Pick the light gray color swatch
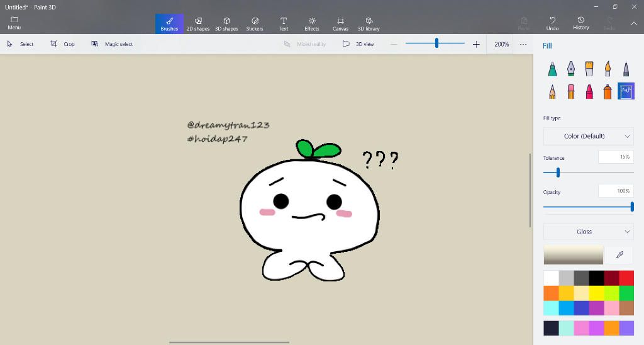Viewport: 644px width, 345px height. pos(567,278)
